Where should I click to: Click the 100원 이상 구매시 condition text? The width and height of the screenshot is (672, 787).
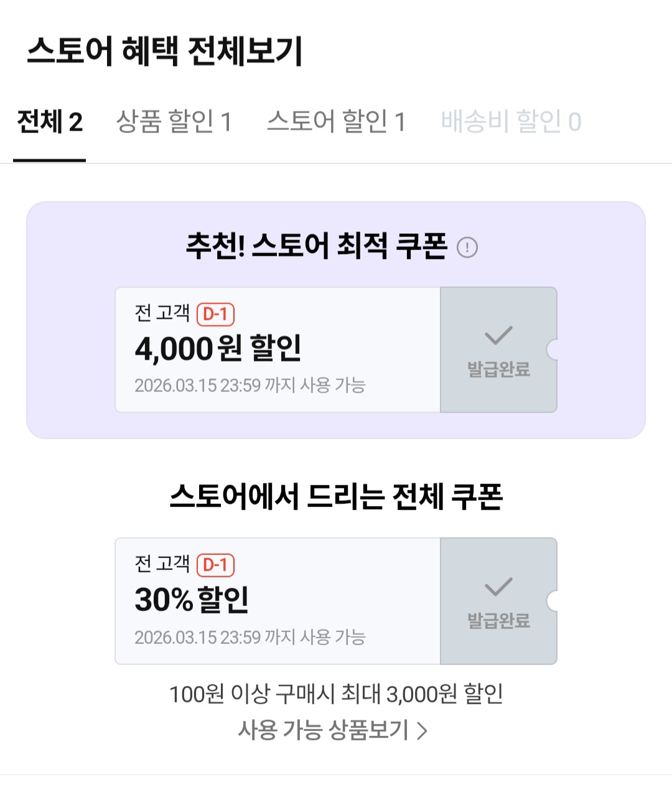(x=336, y=694)
